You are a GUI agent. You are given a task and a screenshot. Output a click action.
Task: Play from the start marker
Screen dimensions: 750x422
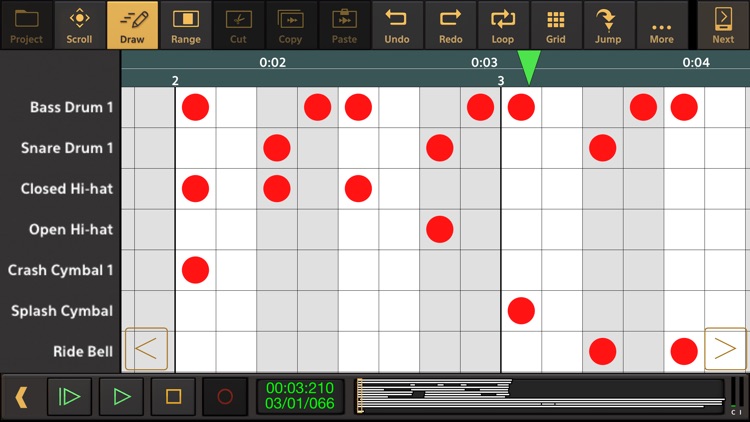click(69, 397)
